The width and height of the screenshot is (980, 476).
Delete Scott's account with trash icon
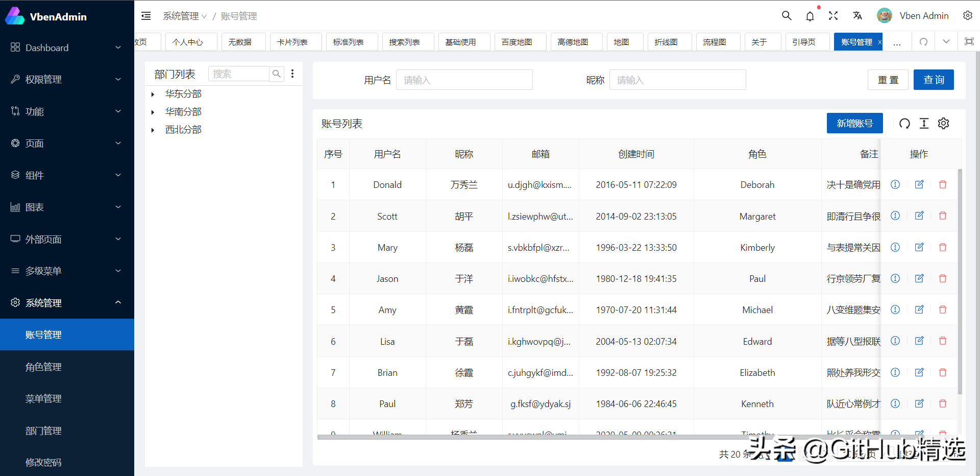pos(943,216)
